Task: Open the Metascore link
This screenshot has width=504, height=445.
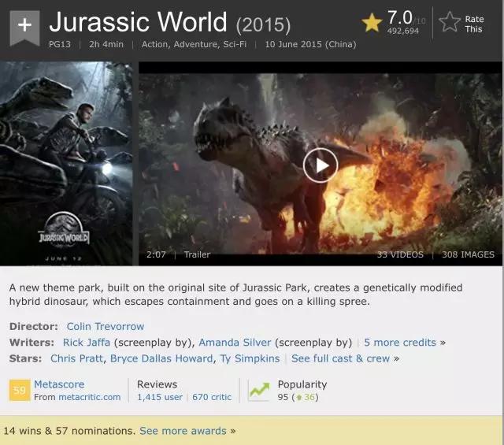Action: (59, 384)
